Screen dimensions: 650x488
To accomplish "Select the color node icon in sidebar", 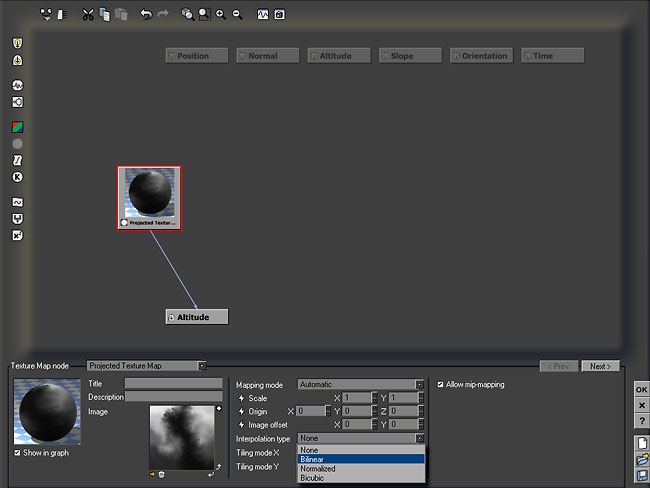I will click(x=17, y=127).
